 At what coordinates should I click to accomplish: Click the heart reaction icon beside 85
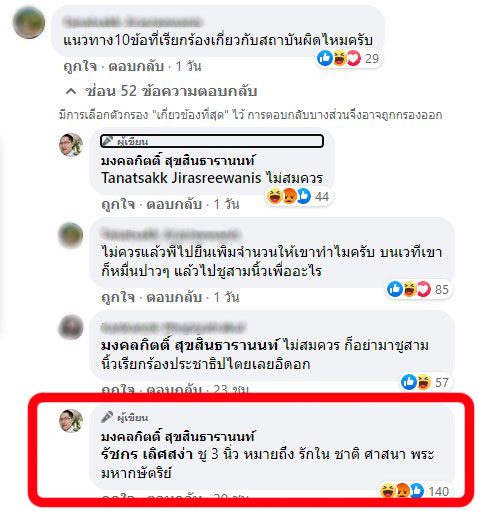pos(423,289)
